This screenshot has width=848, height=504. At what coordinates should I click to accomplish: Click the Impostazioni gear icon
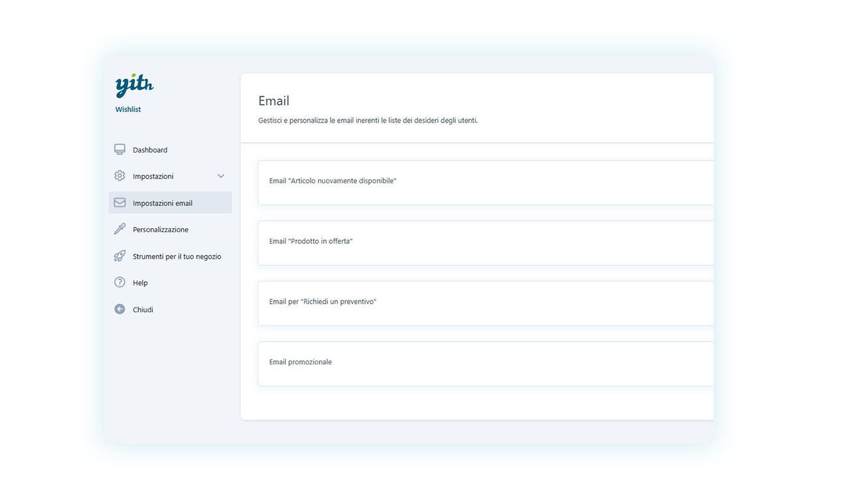point(119,175)
